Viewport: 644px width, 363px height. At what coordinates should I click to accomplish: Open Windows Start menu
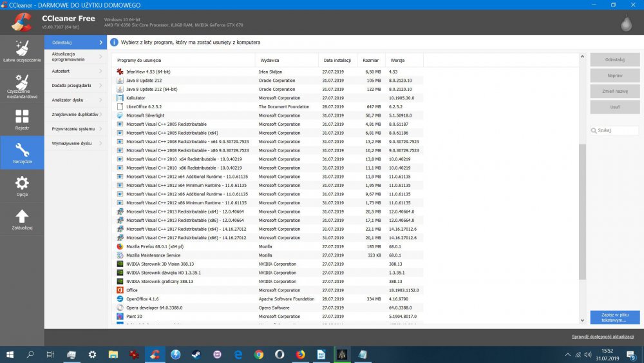(10, 355)
